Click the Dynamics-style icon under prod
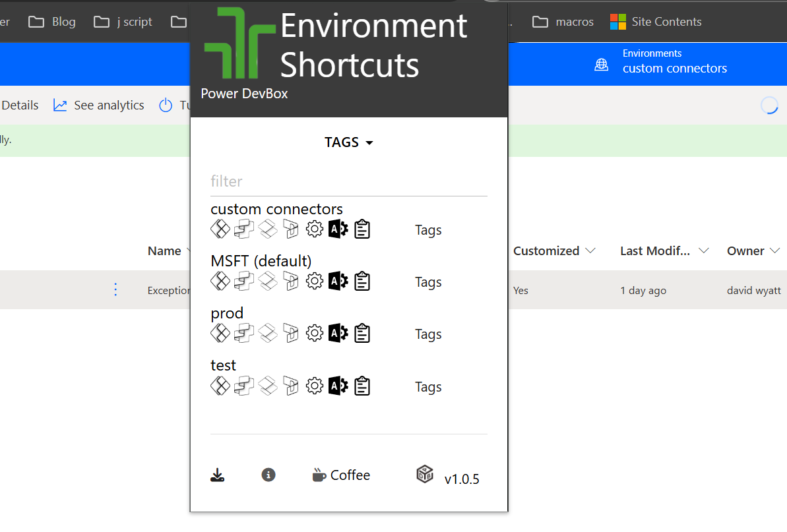 291,334
